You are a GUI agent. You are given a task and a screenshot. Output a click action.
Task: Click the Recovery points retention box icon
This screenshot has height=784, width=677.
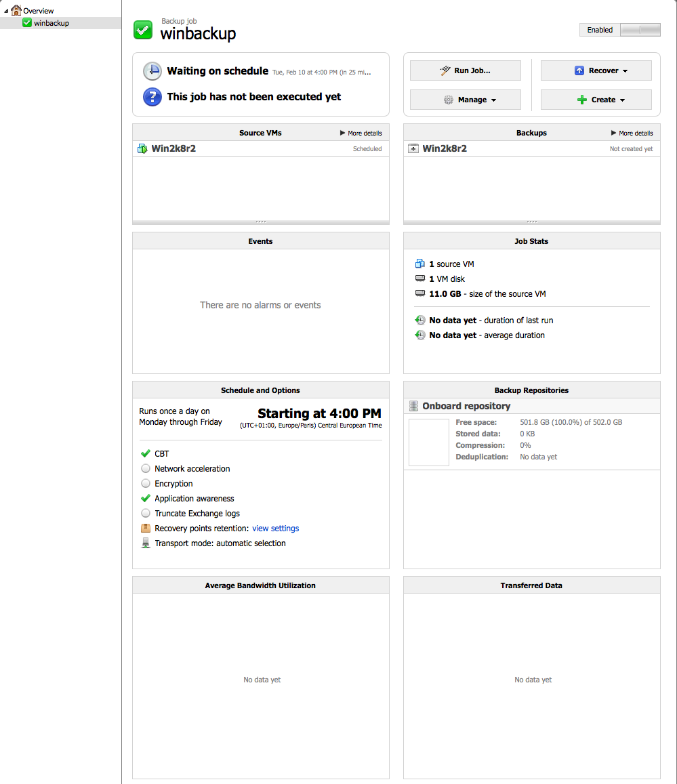click(146, 528)
